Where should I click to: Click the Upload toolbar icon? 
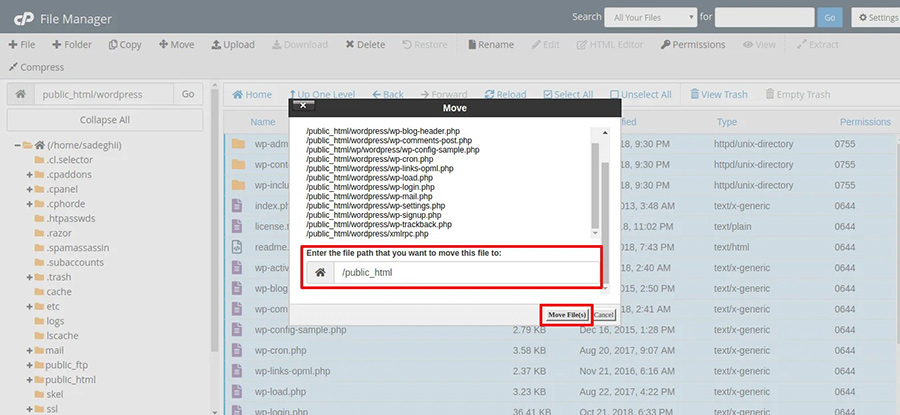click(232, 44)
